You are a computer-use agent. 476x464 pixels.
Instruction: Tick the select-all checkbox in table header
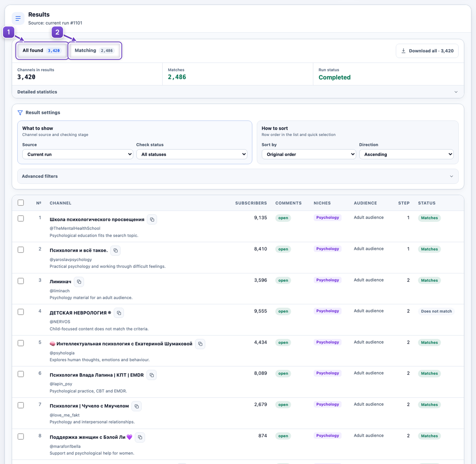pyautogui.click(x=21, y=203)
